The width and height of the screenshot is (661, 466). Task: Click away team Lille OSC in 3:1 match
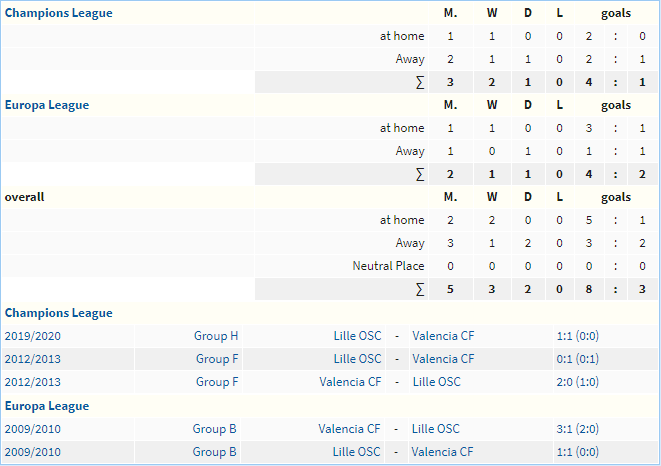(435, 429)
